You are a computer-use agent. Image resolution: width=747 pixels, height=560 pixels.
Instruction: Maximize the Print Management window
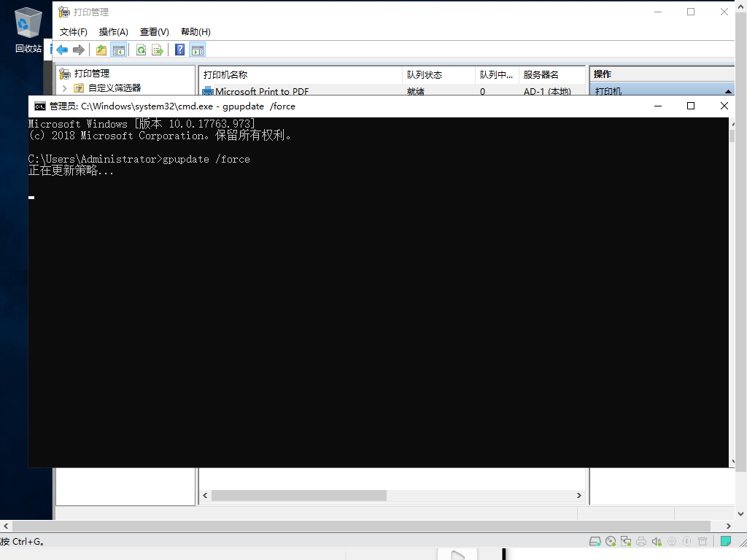[691, 12]
